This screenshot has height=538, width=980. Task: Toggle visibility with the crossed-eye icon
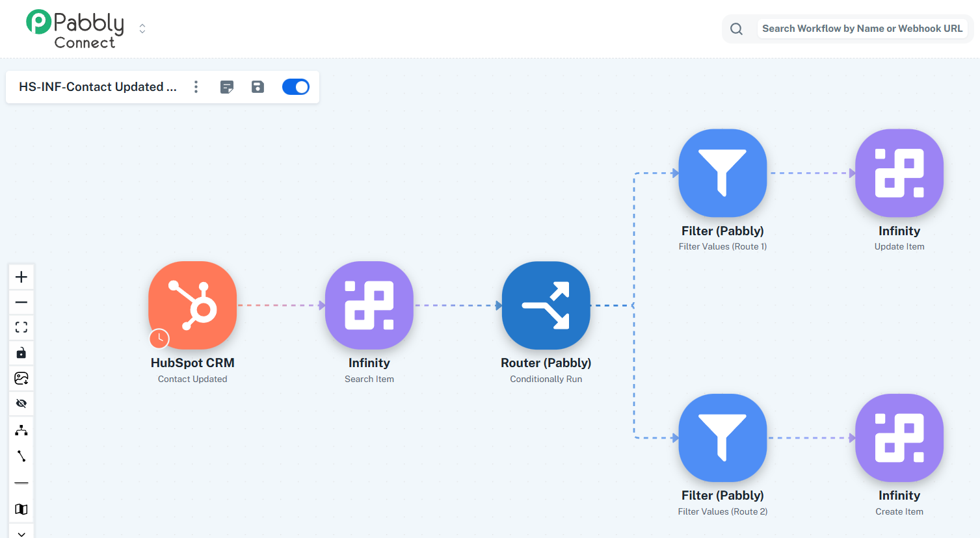click(21, 403)
